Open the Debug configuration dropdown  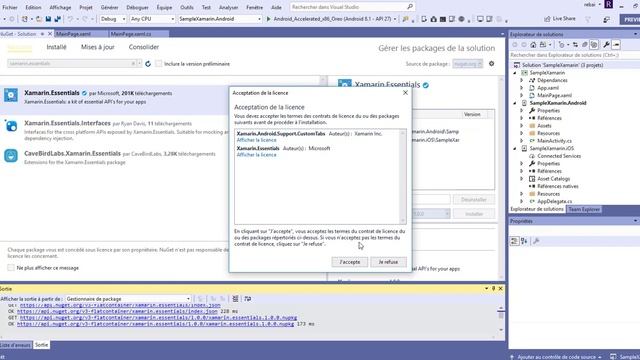click(113, 19)
